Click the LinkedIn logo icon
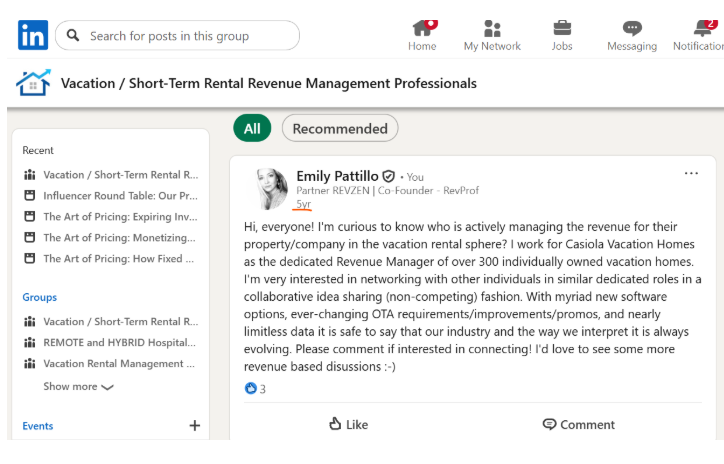 [32, 35]
